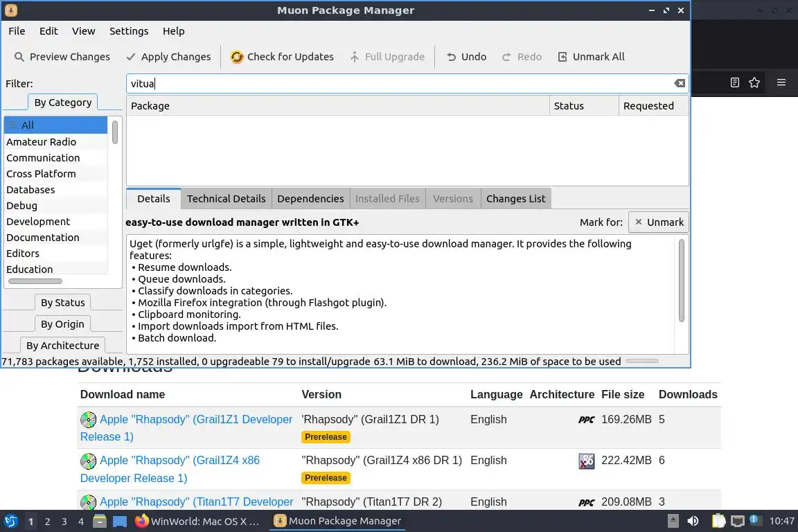Click the Firefox reader view icon
Screen dimensions: 798x532
734,82
